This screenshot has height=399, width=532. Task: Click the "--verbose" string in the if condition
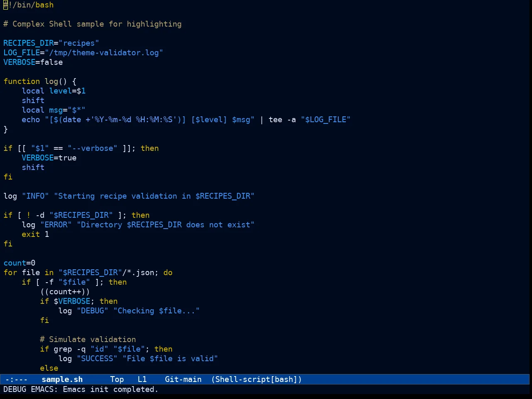point(92,148)
